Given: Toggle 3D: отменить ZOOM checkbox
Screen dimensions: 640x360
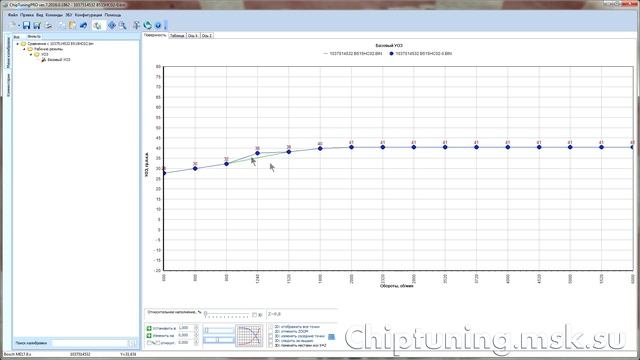Looking at the screenshot, I should 271,331.
